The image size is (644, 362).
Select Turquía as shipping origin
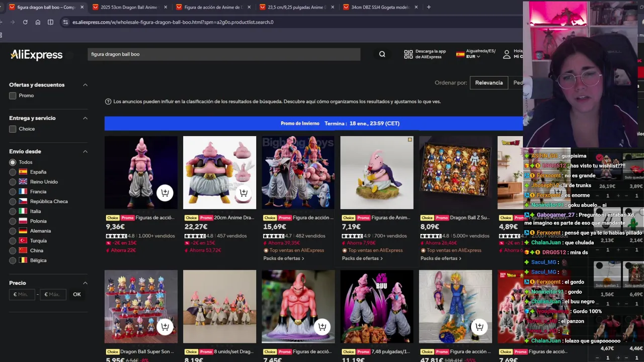click(x=13, y=241)
